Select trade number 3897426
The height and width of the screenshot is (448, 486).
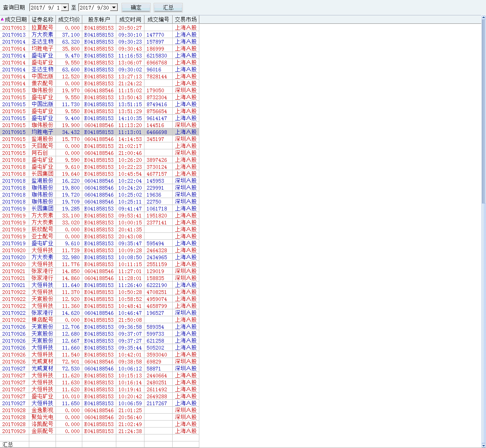[157, 160]
